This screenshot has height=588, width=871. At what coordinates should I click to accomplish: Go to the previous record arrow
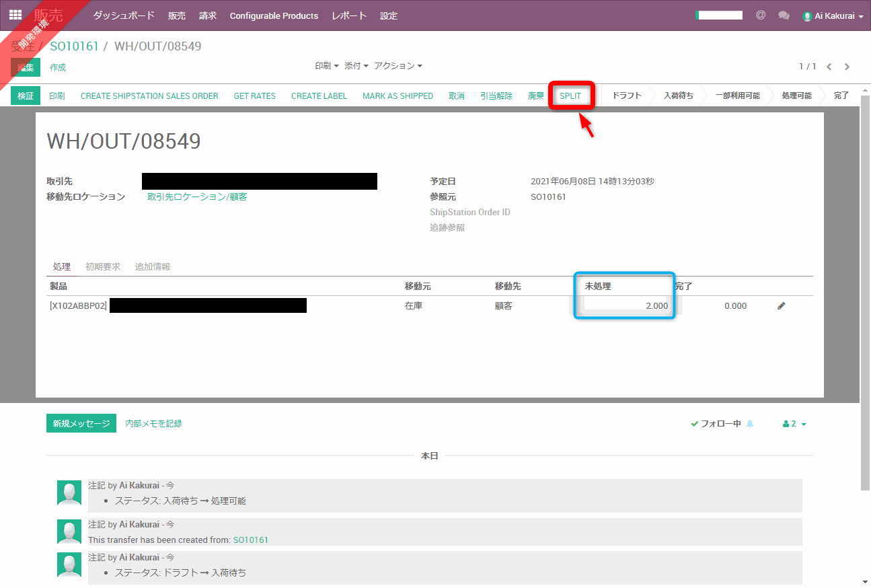coord(829,67)
